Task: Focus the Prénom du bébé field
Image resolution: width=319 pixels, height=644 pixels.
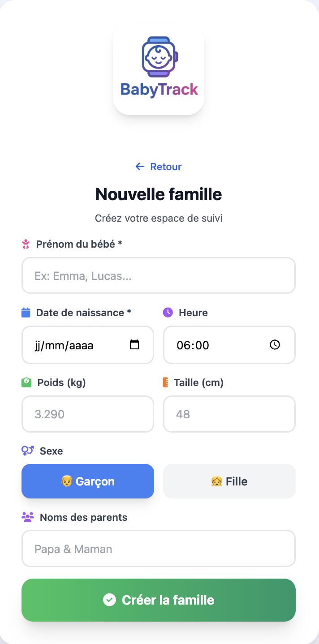Action: 159,275
